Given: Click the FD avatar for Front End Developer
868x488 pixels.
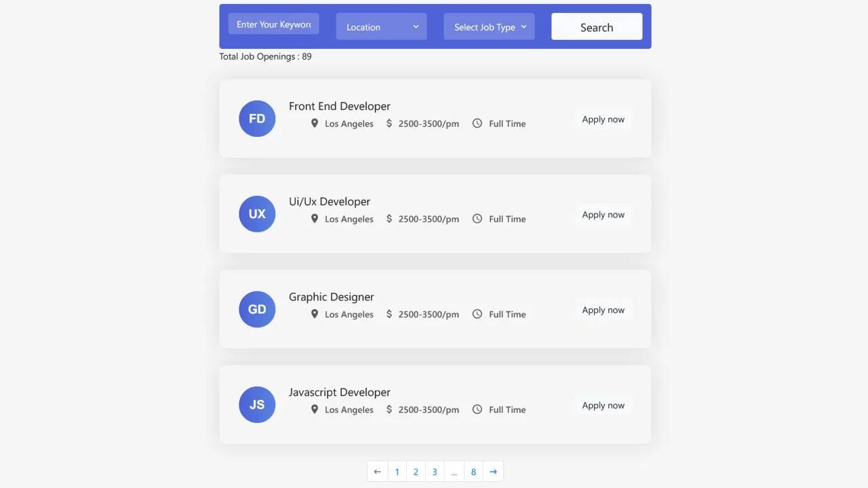Looking at the screenshot, I should click(257, 118).
